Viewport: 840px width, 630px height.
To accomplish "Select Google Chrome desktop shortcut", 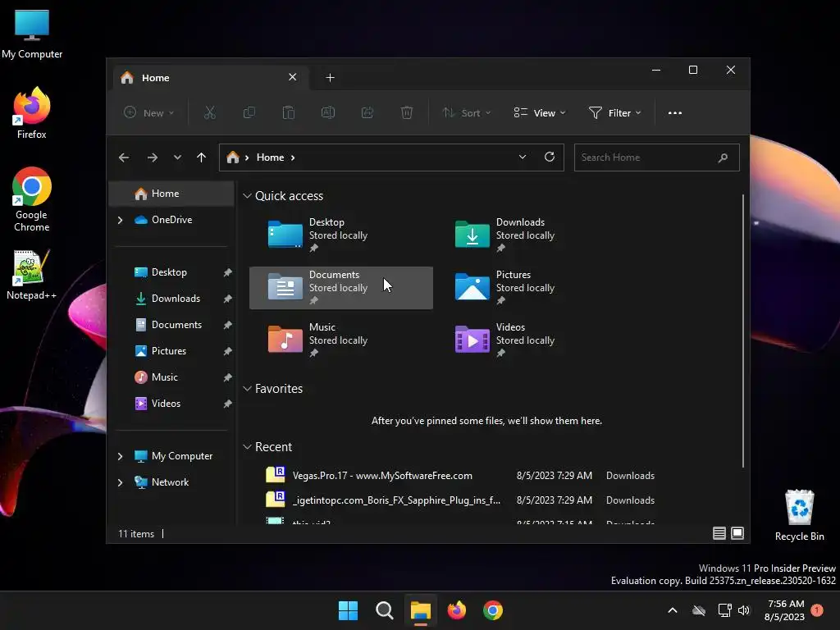I will (32, 199).
